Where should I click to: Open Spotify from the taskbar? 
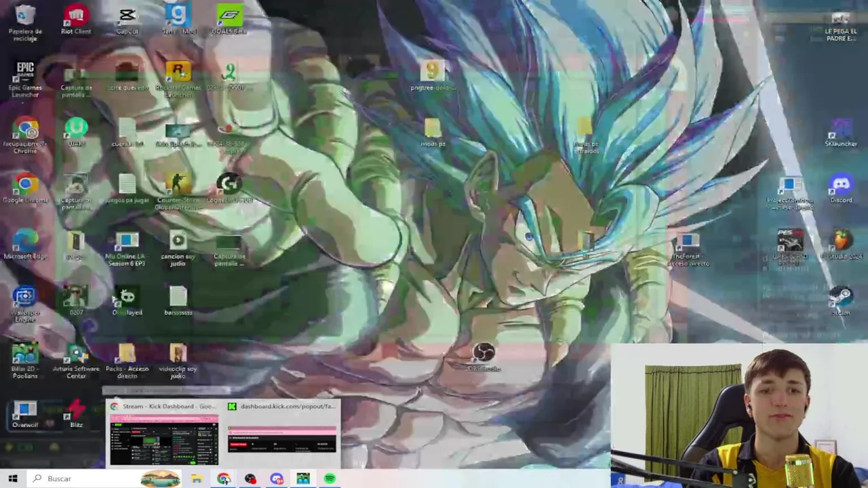point(330,479)
